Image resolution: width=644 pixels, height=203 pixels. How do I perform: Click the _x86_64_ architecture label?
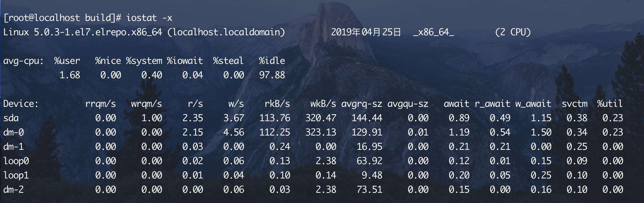pos(434,33)
